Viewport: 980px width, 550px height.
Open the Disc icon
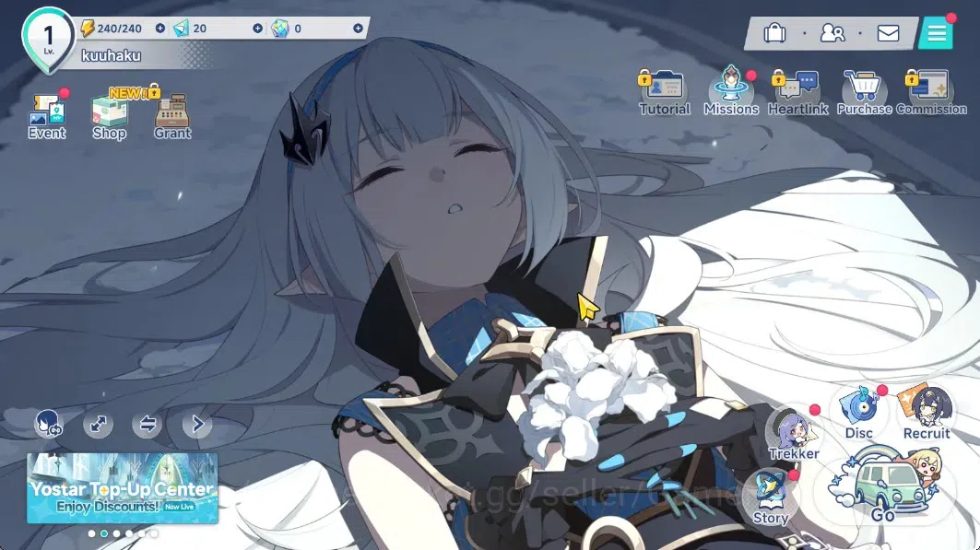pyautogui.click(x=859, y=412)
